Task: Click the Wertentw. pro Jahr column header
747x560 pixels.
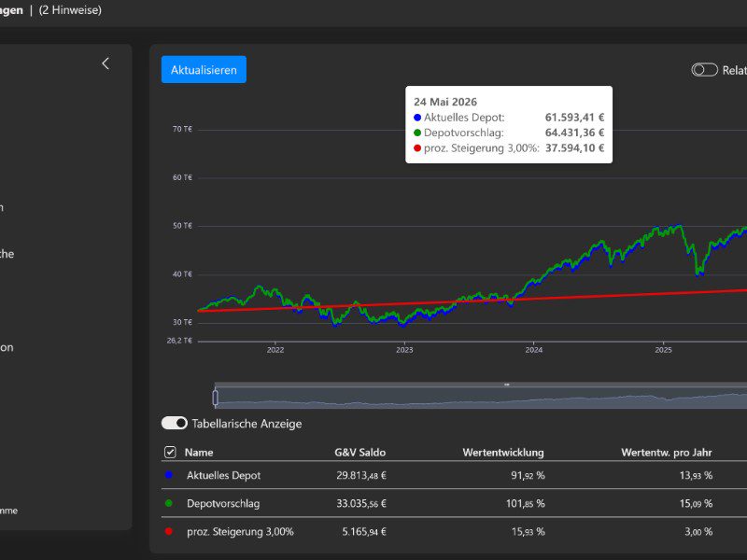Action: 667,453
